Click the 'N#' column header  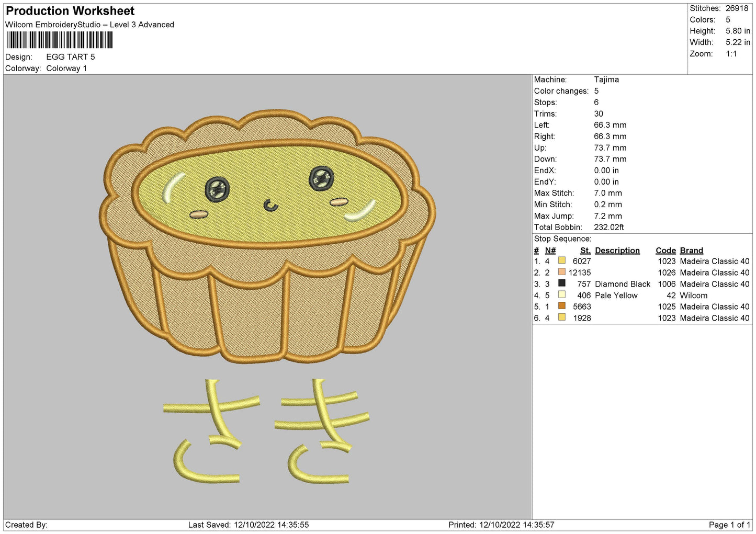[x=550, y=251]
